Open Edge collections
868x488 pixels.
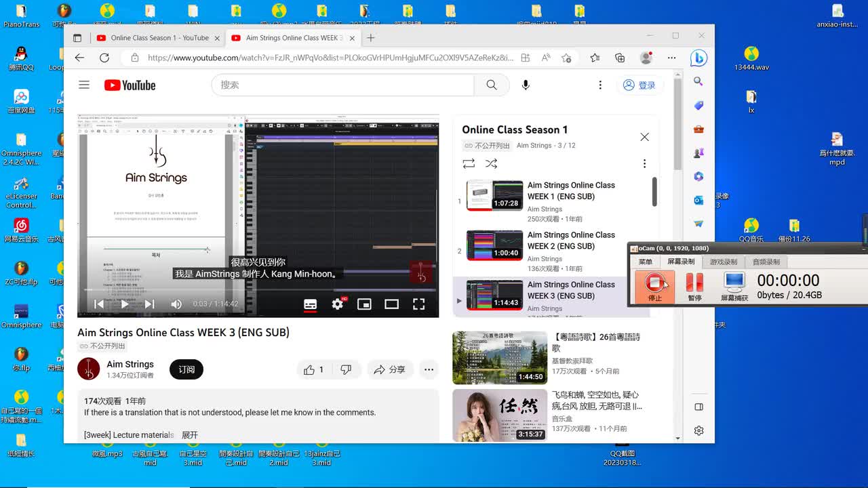point(620,58)
